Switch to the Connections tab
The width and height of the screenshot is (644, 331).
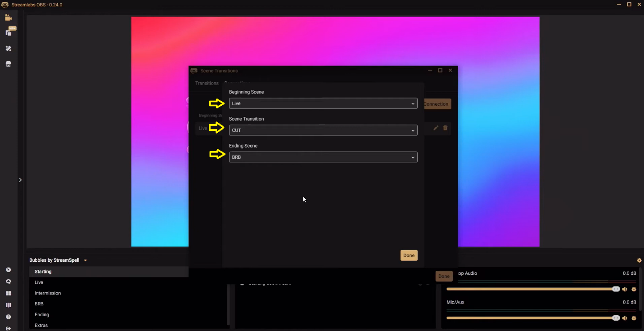point(237,82)
